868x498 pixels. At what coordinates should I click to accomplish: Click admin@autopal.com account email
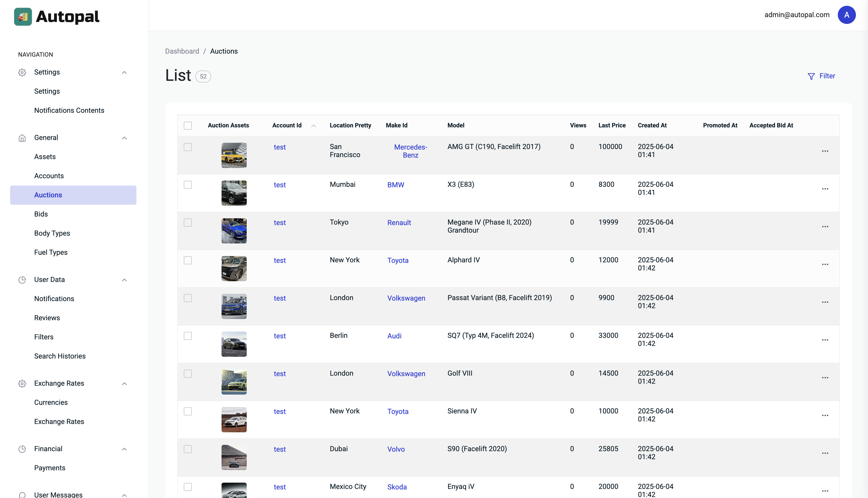tap(797, 15)
